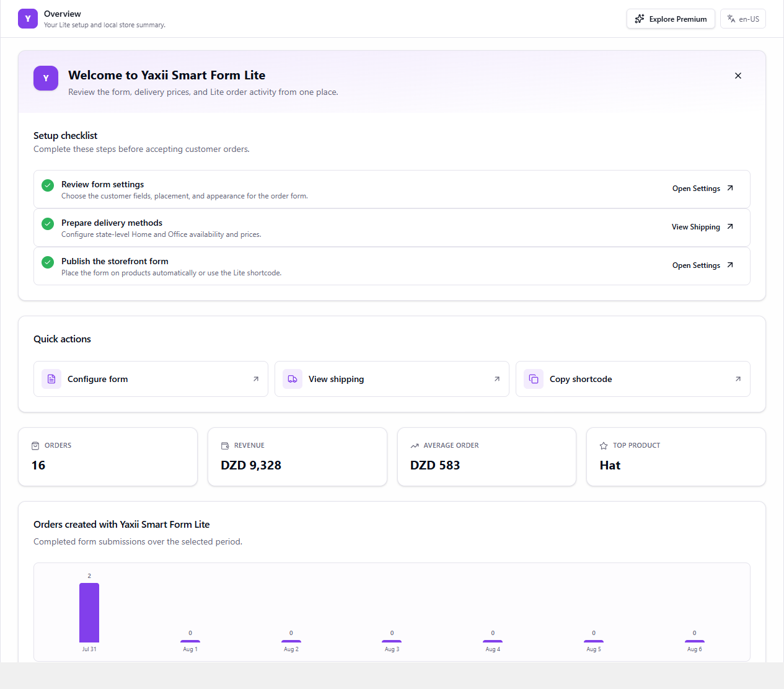Click the Publish the storefront form title
This screenshot has width=784, height=689.
(115, 261)
